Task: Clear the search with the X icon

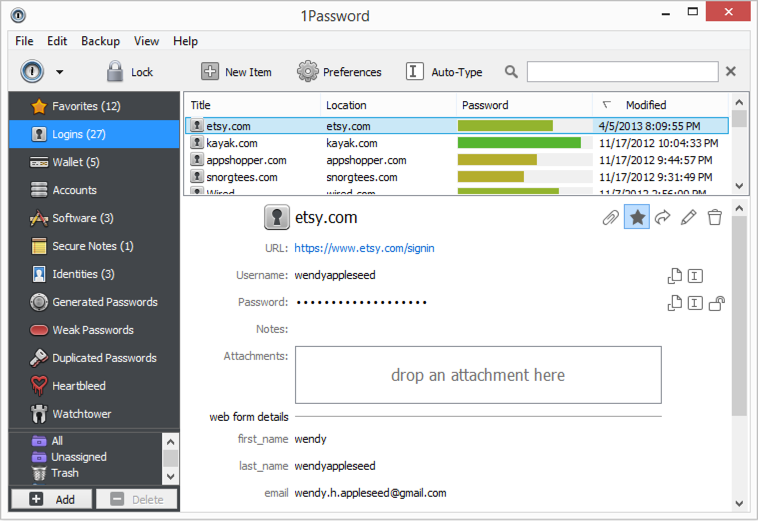Action: pyautogui.click(x=731, y=72)
